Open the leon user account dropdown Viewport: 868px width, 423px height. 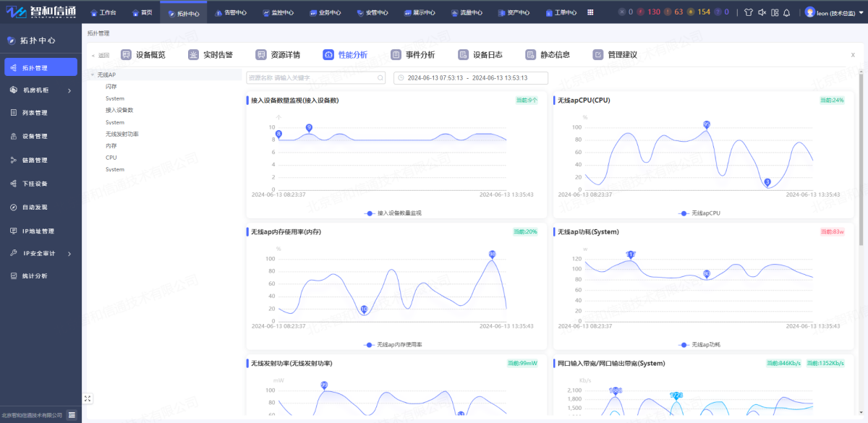(x=835, y=12)
